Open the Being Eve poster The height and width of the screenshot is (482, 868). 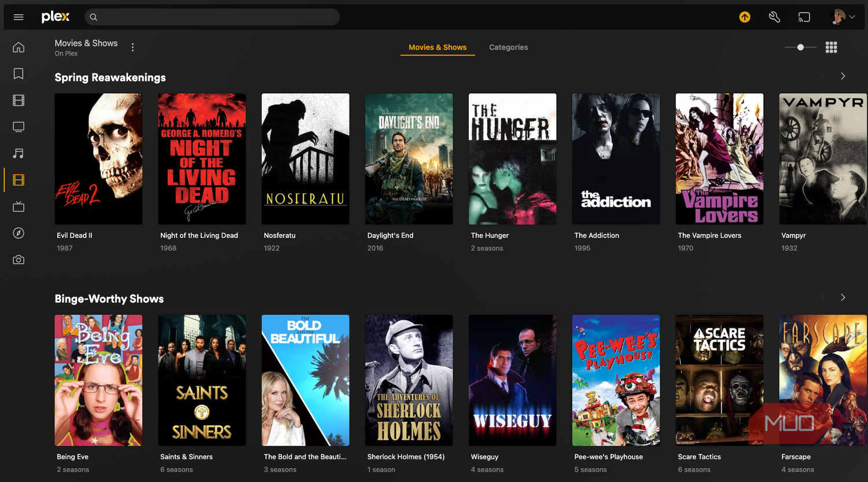(98, 380)
